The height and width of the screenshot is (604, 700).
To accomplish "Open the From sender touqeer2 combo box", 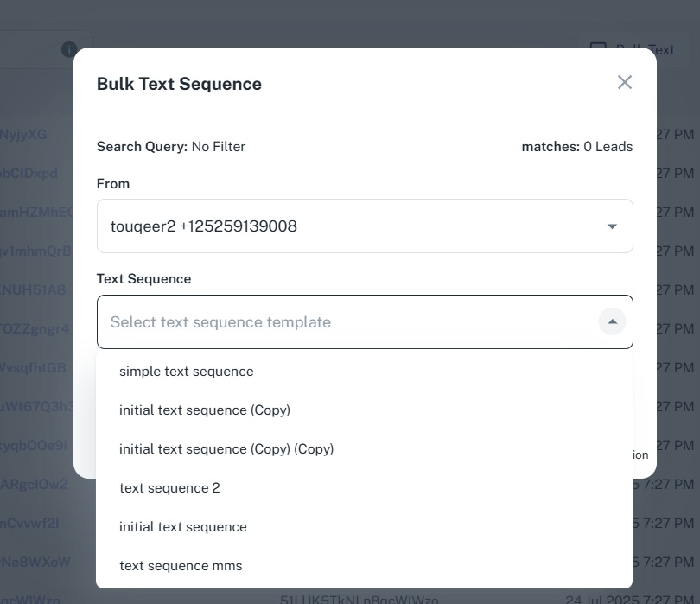I will pos(364,226).
